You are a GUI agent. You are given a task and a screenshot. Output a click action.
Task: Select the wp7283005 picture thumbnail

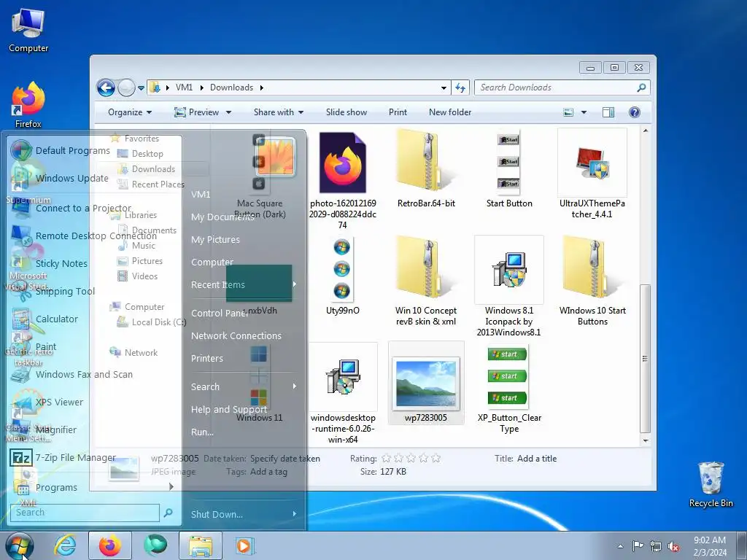pos(426,384)
